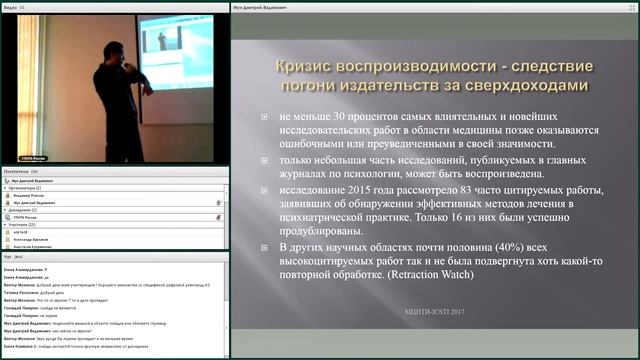Click the speaker icon beside the active speaker name
The width and height of the screenshot is (640, 360).
point(7,180)
